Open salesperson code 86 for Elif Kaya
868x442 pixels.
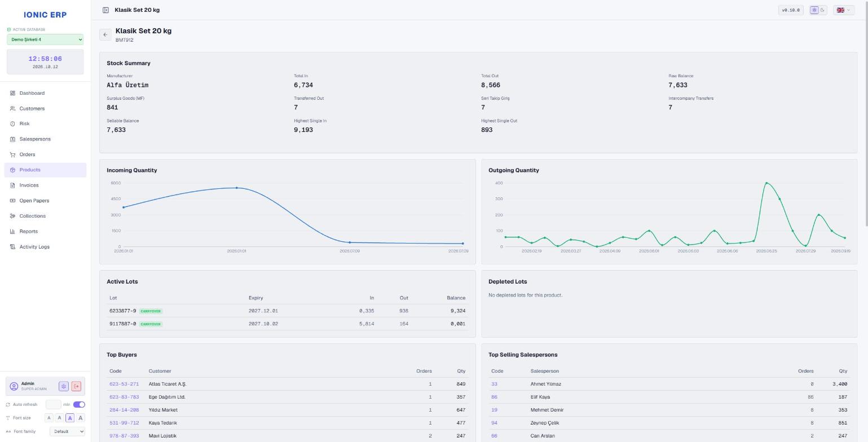[494, 397]
